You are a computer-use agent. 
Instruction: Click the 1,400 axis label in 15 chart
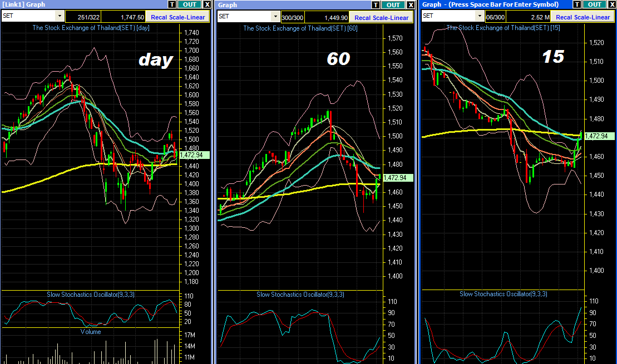[x=596, y=271]
